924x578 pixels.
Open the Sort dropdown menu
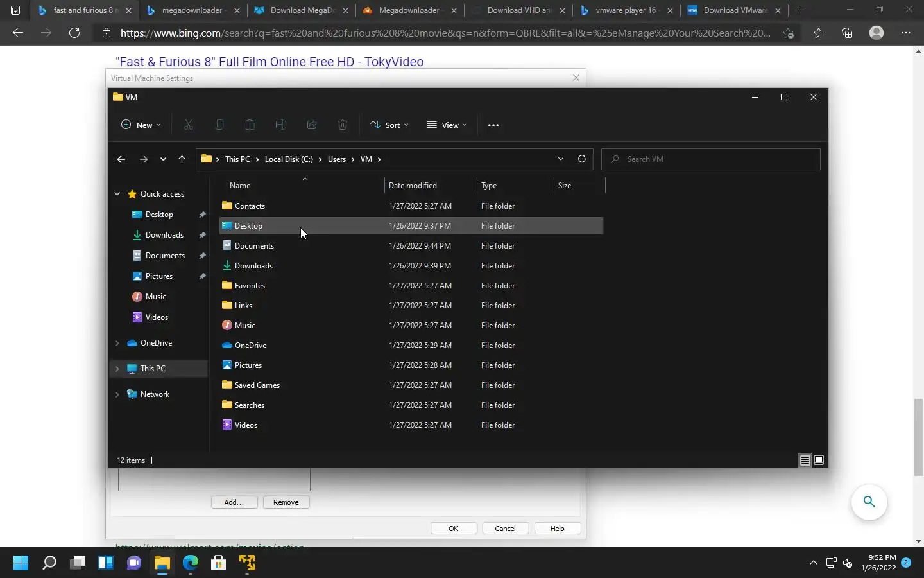tap(389, 125)
